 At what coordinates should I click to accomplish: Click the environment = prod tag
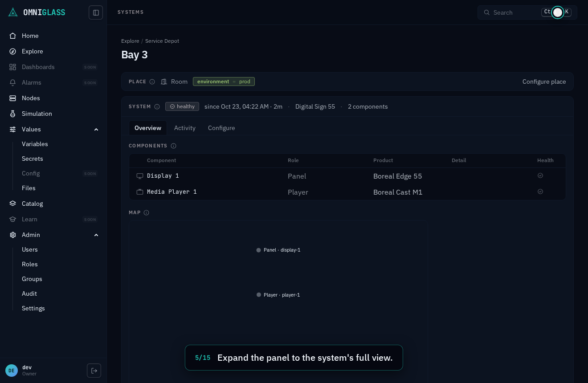click(224, 81)
